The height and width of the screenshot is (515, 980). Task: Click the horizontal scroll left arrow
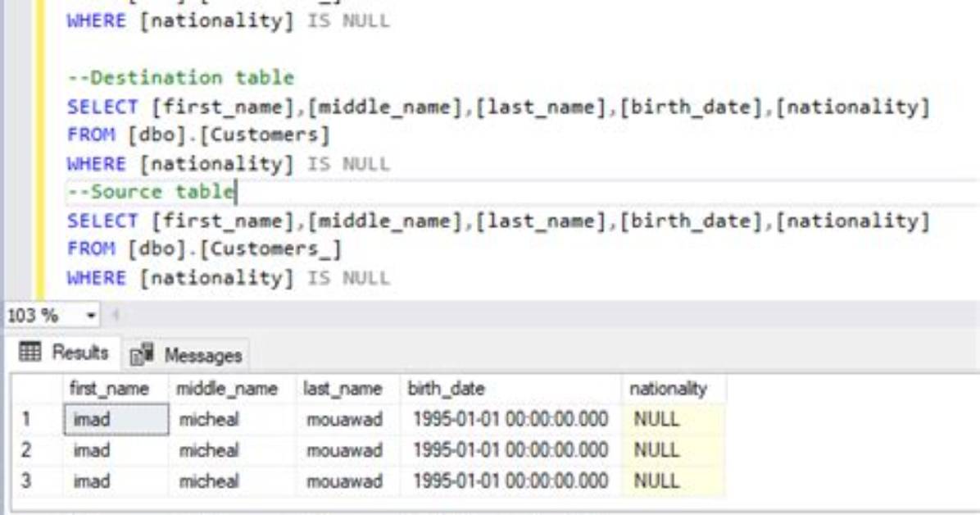(115, 315)
